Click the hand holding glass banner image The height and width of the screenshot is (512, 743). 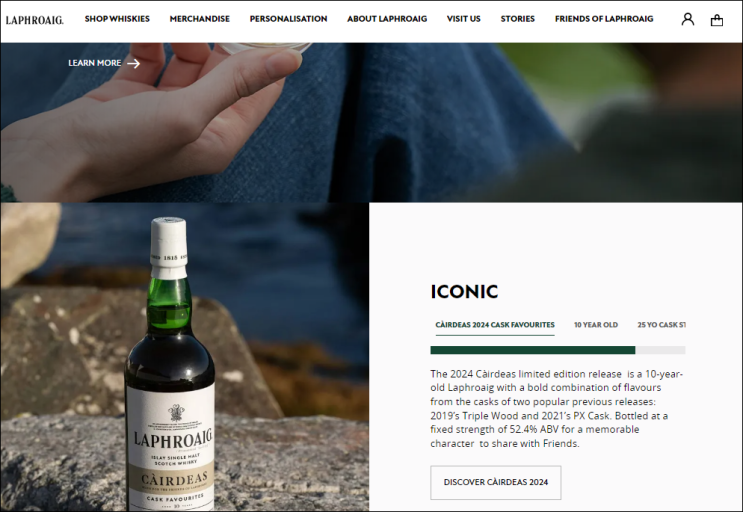pos(372,123)
